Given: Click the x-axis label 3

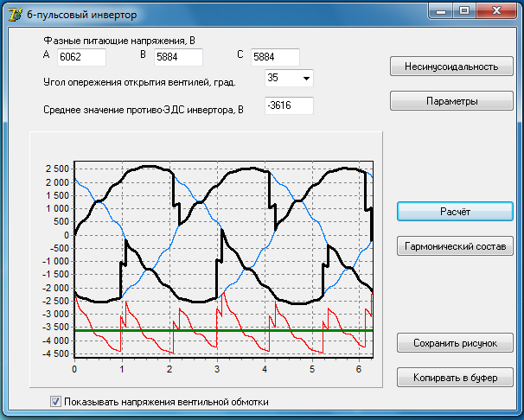Looking at the screenshot, I should (217, 369).
